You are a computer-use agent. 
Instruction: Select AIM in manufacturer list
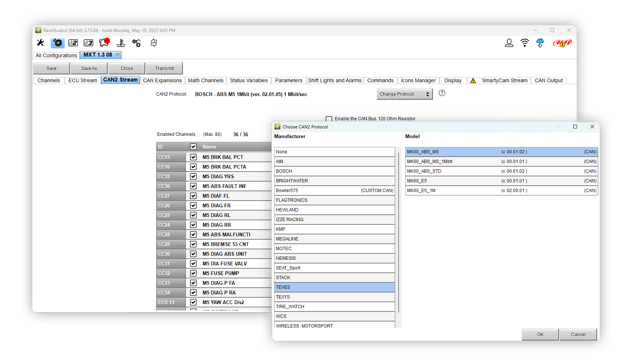[x=335, y=162]
